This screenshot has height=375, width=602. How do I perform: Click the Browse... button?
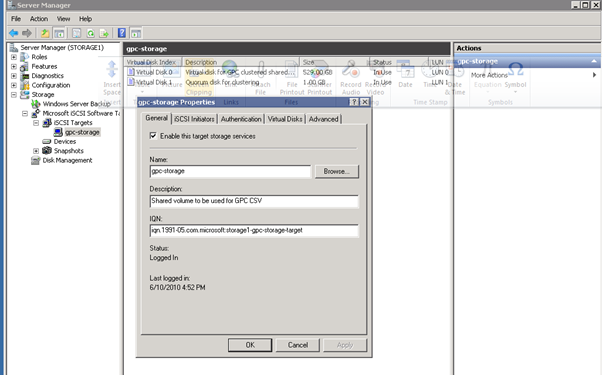(337, 172)
